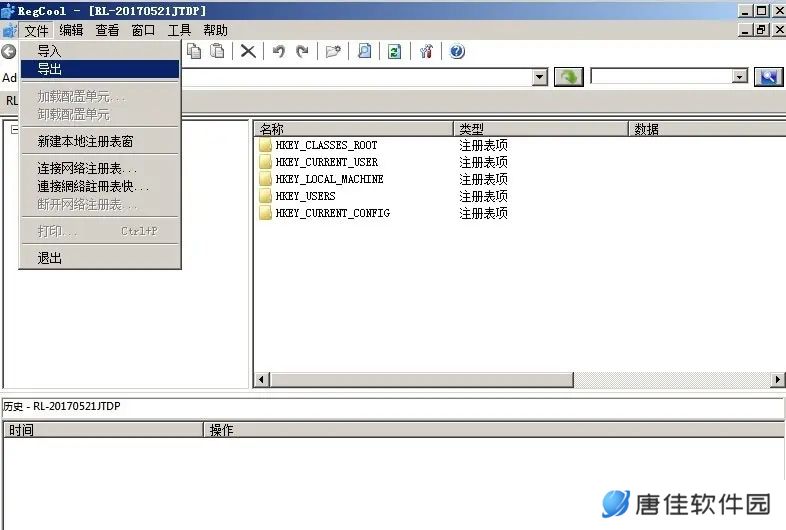Open the 帮助 menu
The width and height of the screenshot is (786, 530).
tap(216, 31)
